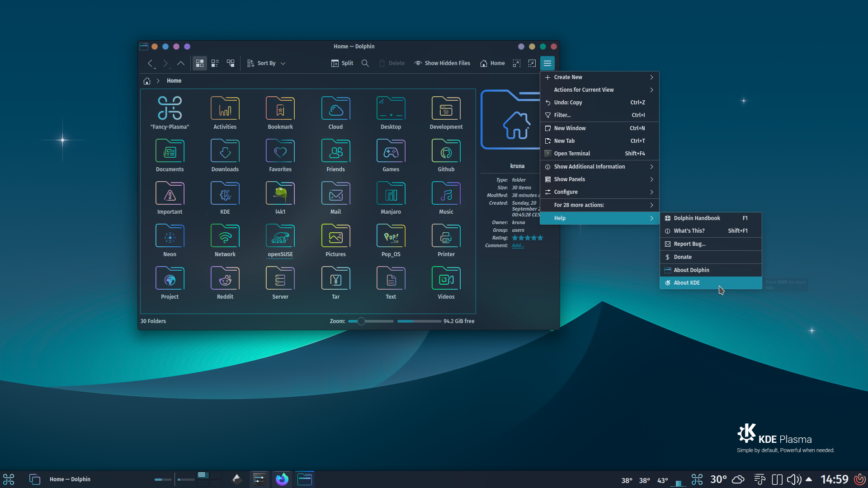Open the volume icon in system tray
868x488 pixels.
pyautogui.click(x=794, y=479)
